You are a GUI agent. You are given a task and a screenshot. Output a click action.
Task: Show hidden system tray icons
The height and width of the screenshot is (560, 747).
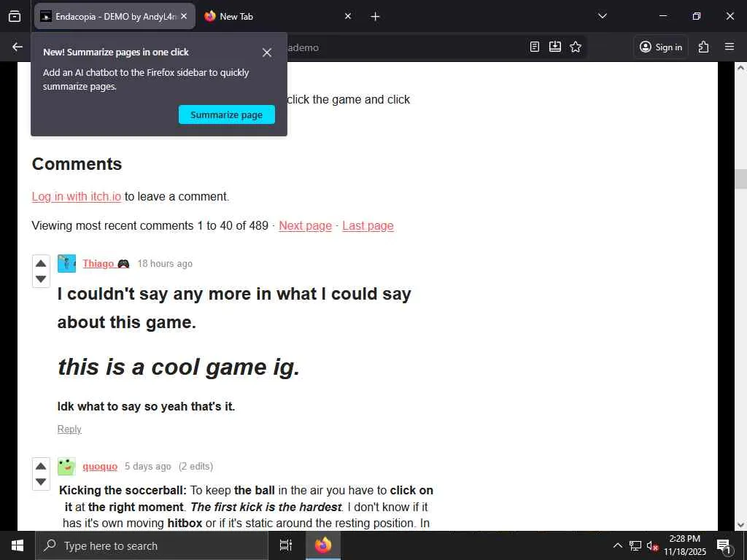pos(617,545)
